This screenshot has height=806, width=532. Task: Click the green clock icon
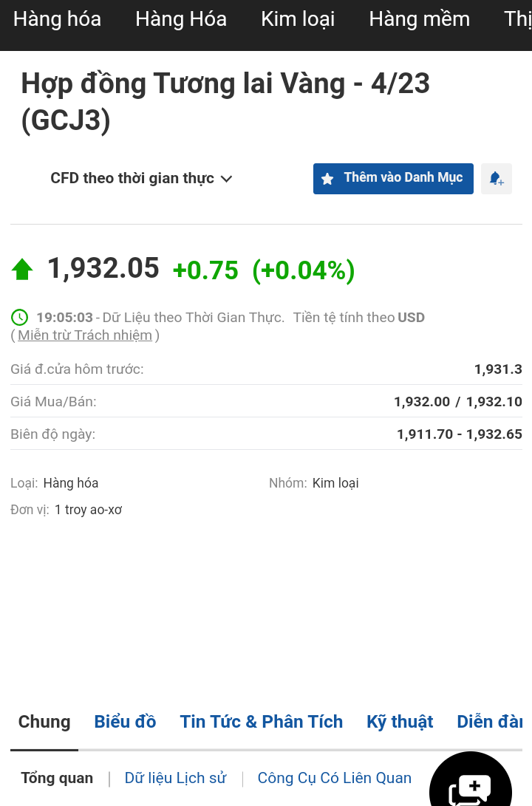19,318
